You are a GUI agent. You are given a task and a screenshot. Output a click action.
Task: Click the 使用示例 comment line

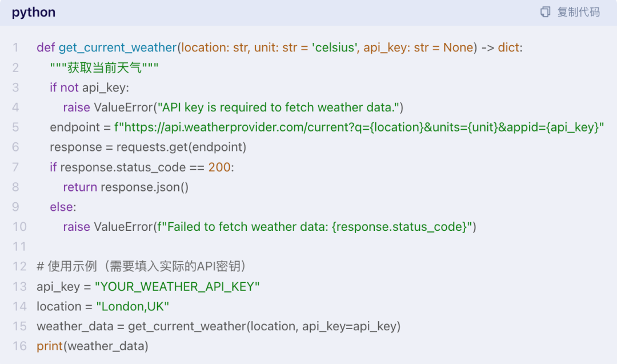coord(141,266)
